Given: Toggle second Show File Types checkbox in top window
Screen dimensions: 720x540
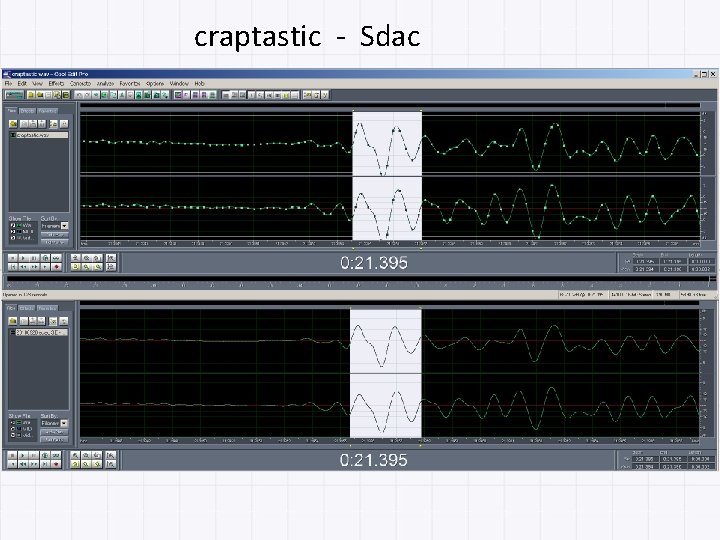Looking at the screenshot, I should coord(13,231).
